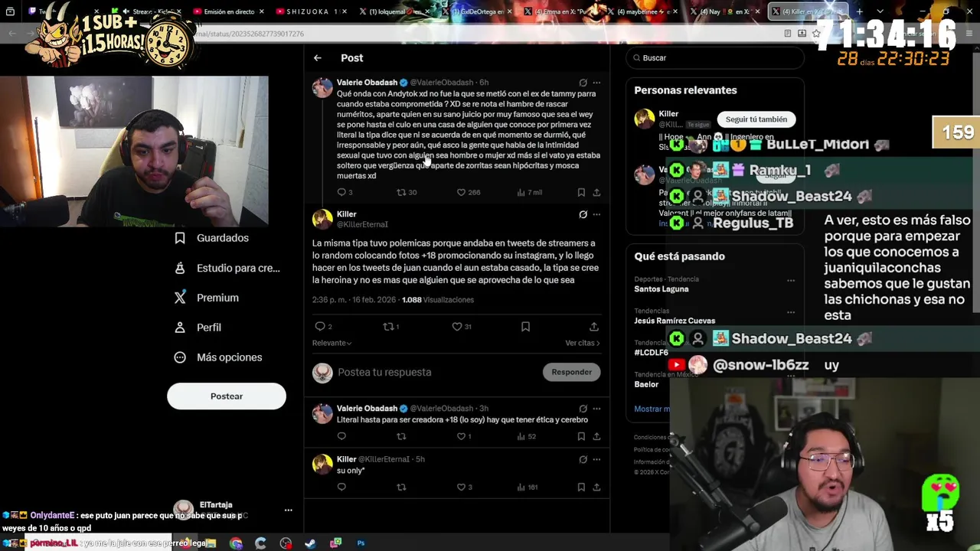The height and width of the screenshot is (551, 980).
Task: Click 1.088 Visualizaciones count
Action: (438, 300)
